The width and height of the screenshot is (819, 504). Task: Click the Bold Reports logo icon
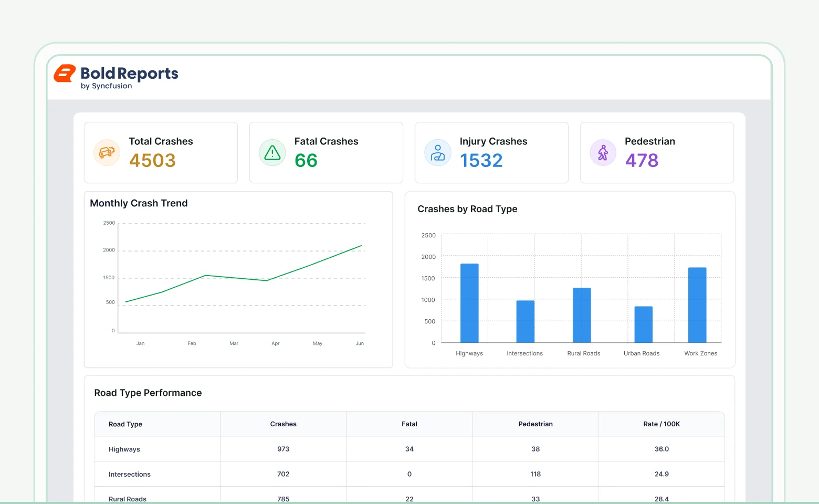pos(65,73)
